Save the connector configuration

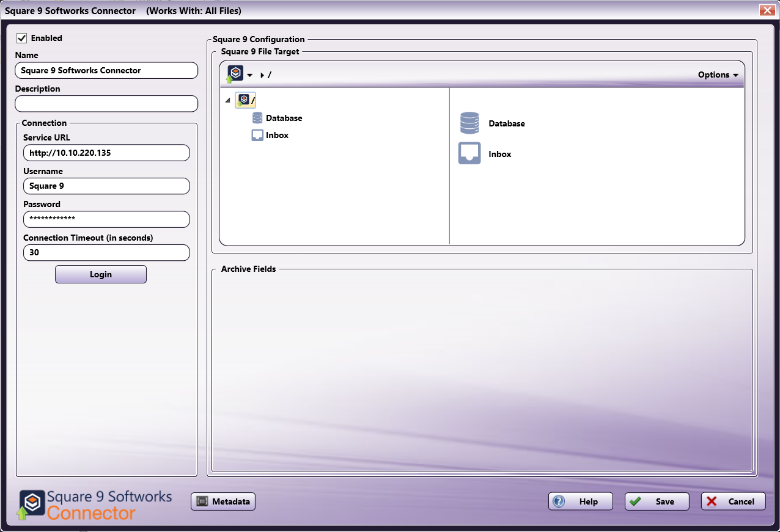coord(657,501)
